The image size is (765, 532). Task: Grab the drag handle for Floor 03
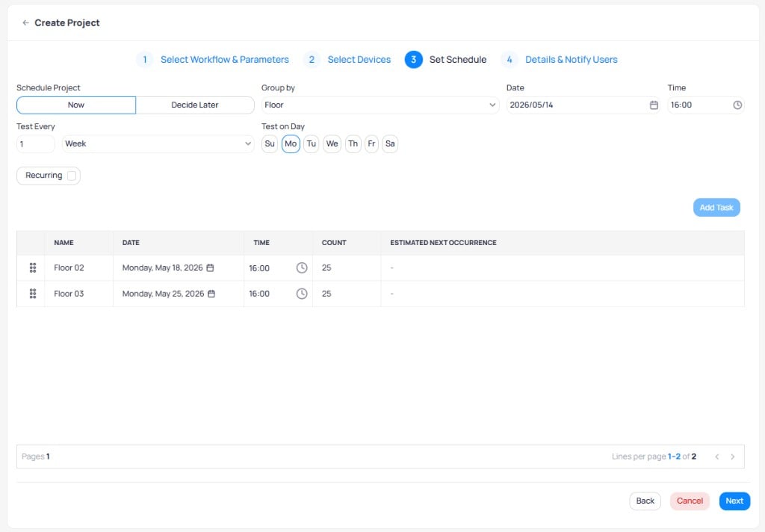33,294
